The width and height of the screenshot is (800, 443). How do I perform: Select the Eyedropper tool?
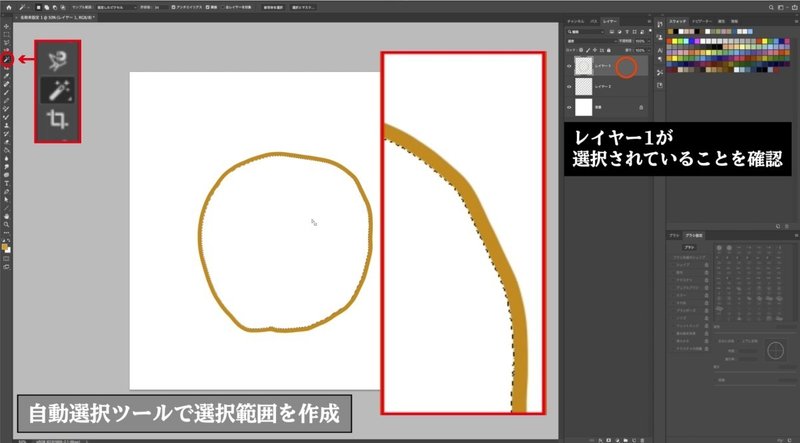point(7,76)
